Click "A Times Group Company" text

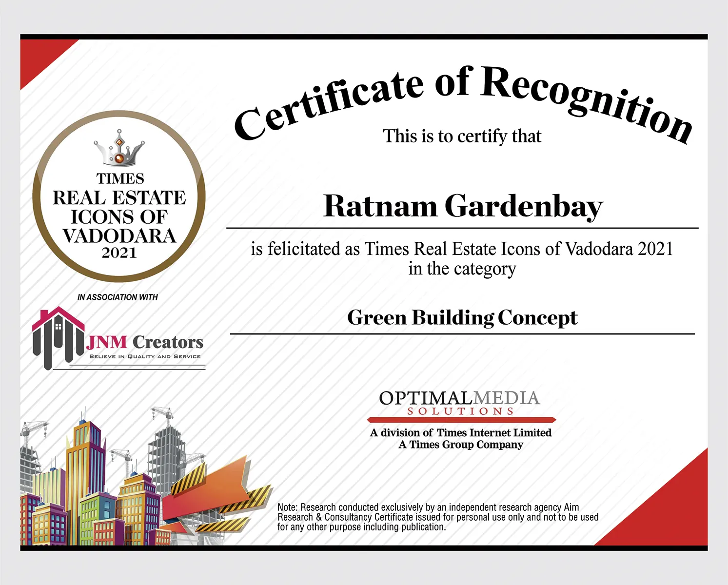pos(460,445)
